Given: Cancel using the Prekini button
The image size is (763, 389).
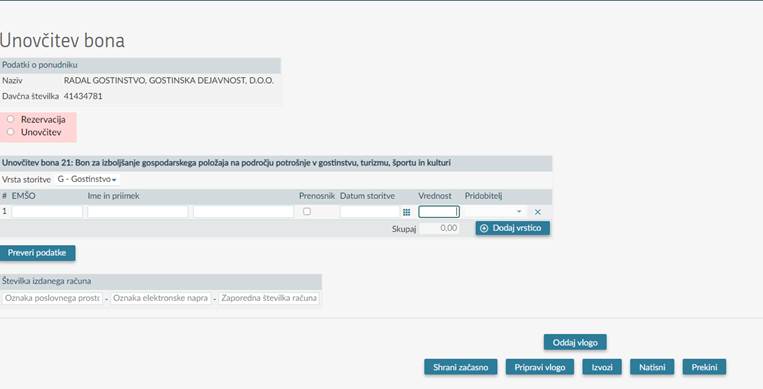Looking at the screenshot, I should point(704,367).
